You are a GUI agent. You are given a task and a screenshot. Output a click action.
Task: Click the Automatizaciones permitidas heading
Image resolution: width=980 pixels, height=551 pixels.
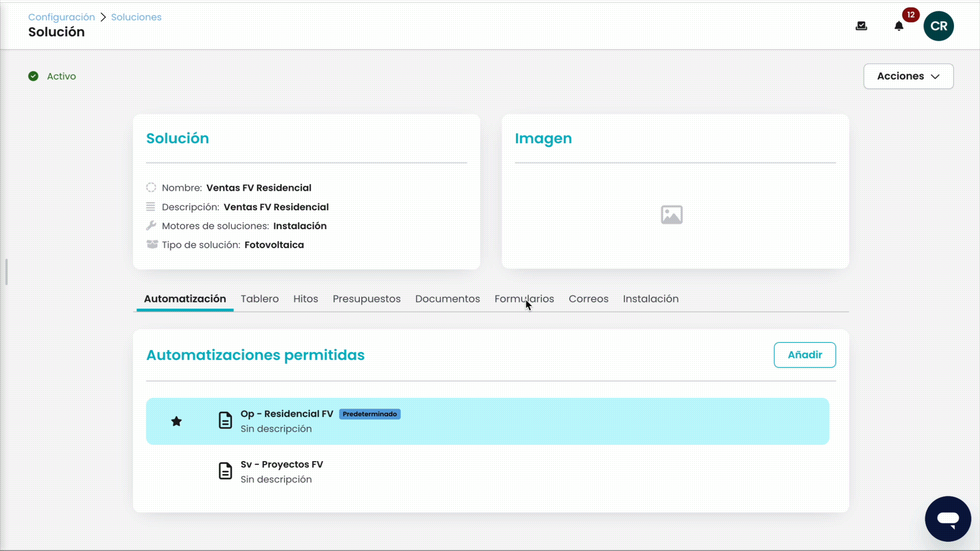click(255, 355)
